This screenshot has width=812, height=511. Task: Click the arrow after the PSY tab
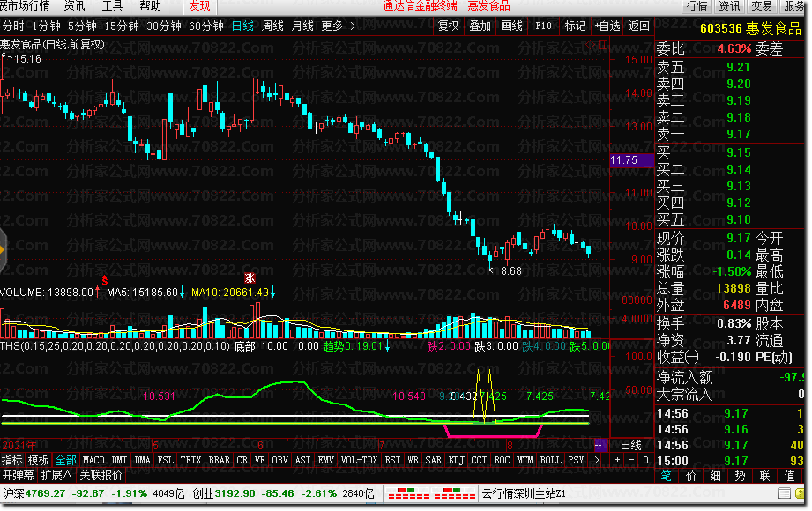pyautogui.click(x=597, y=460)
